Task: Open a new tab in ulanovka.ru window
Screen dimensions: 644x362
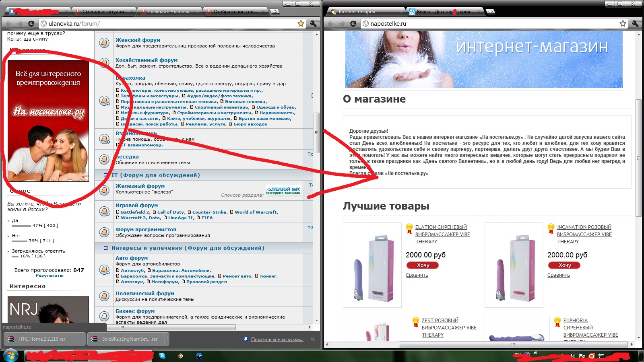Action: 275,12
